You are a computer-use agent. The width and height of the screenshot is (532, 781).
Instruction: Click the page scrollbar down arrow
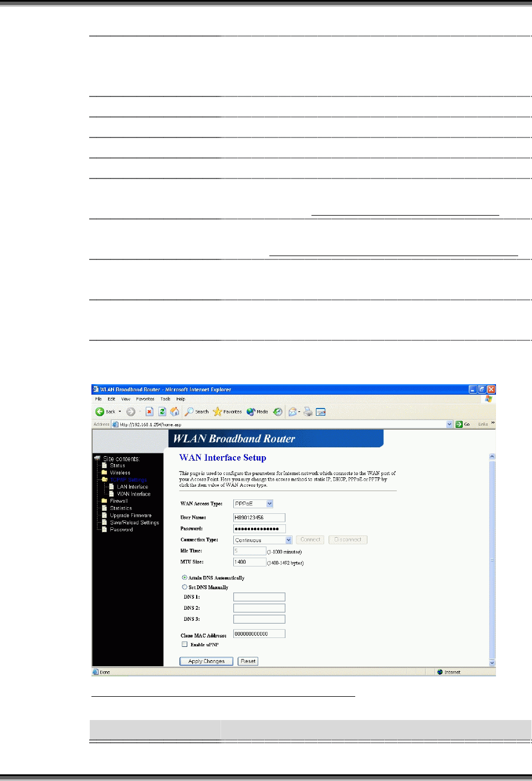point(492,662)
